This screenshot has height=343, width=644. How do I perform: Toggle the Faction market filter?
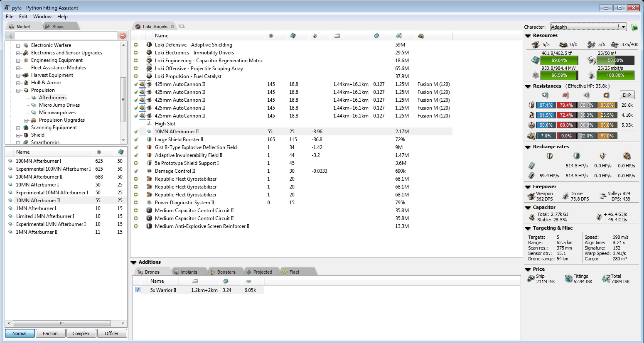point(50,333)
